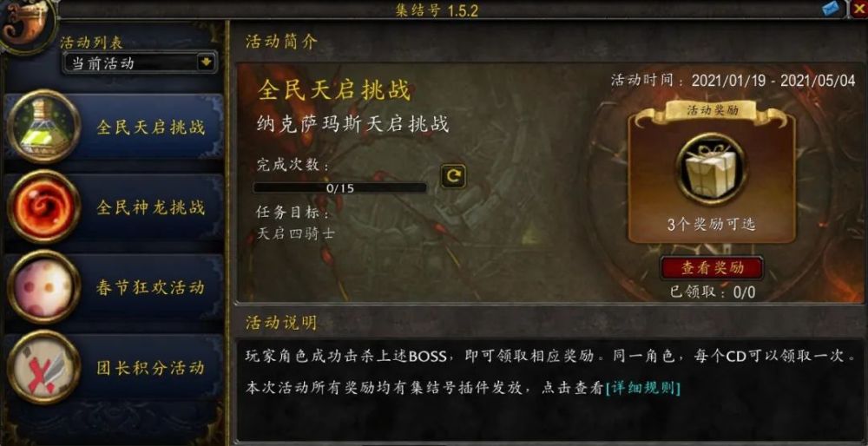Click the 活动奖励 banner label

click(x=713, y=109)
